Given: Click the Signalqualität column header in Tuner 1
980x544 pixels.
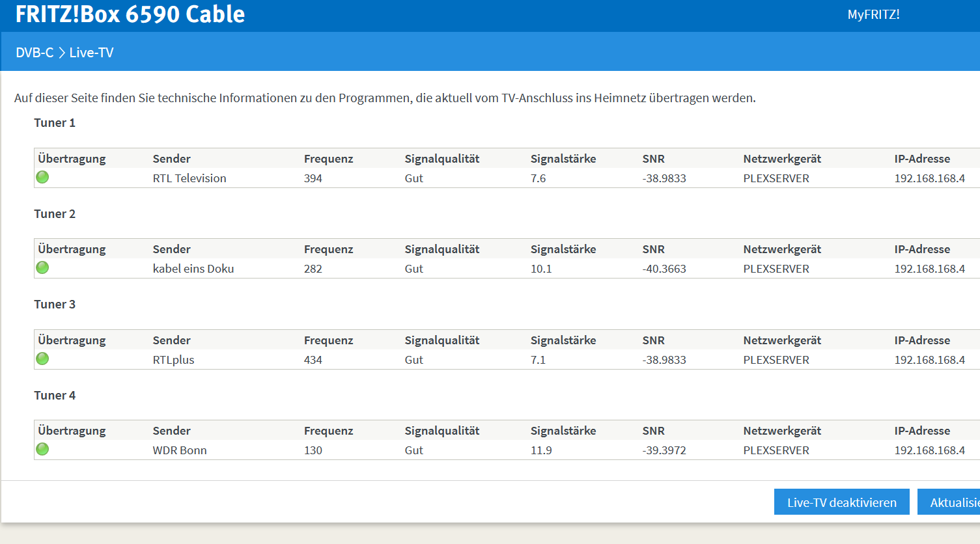Looking at the screenshot, I should 441,159.
